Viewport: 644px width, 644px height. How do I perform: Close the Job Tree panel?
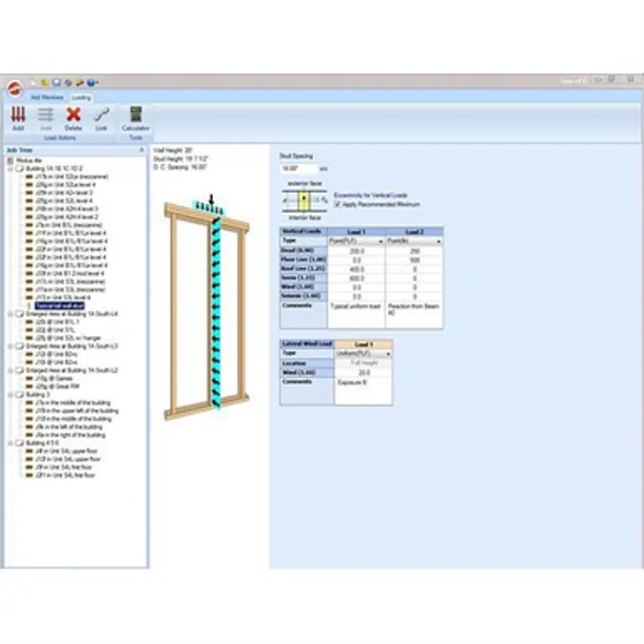tap(141, 150)
